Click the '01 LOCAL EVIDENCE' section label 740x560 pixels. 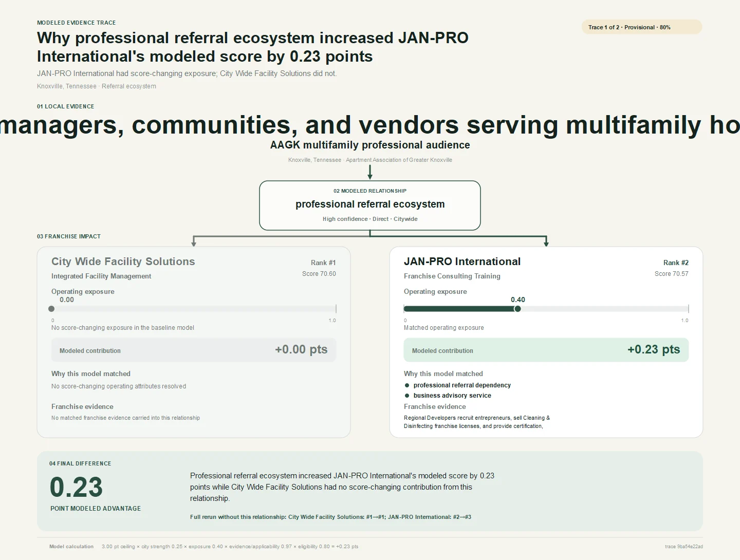(x=66, y=106)
